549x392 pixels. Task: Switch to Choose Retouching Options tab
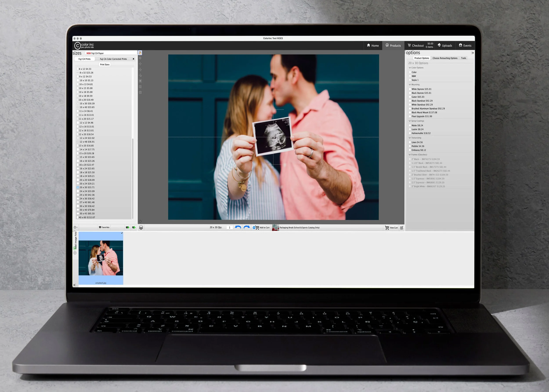445,58
